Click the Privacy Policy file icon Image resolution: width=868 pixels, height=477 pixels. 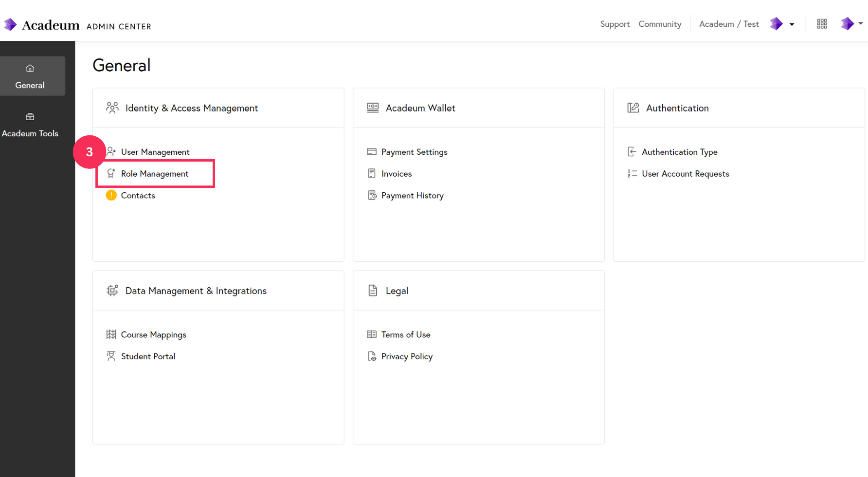coord(372,356)
